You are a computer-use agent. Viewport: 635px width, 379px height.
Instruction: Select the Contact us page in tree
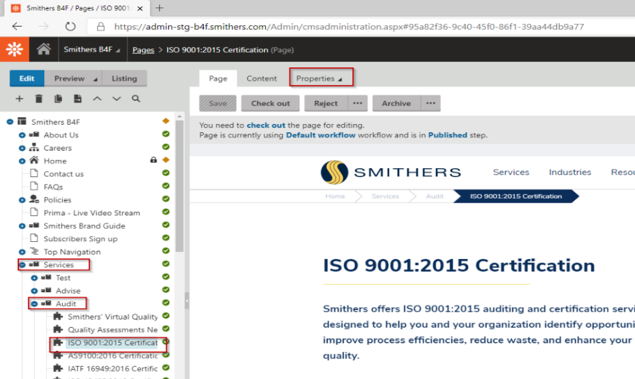pyautogui.click(x=64, y=174)
